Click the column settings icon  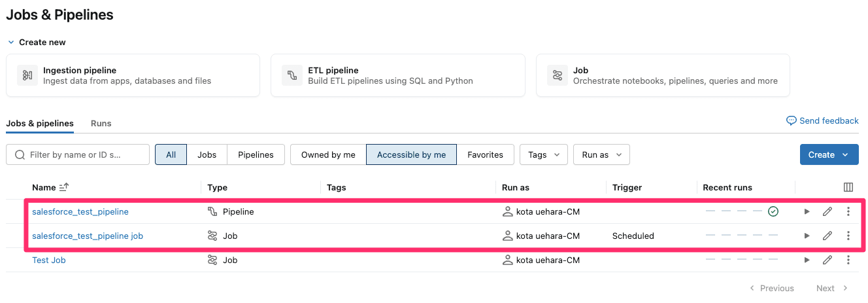848,187
